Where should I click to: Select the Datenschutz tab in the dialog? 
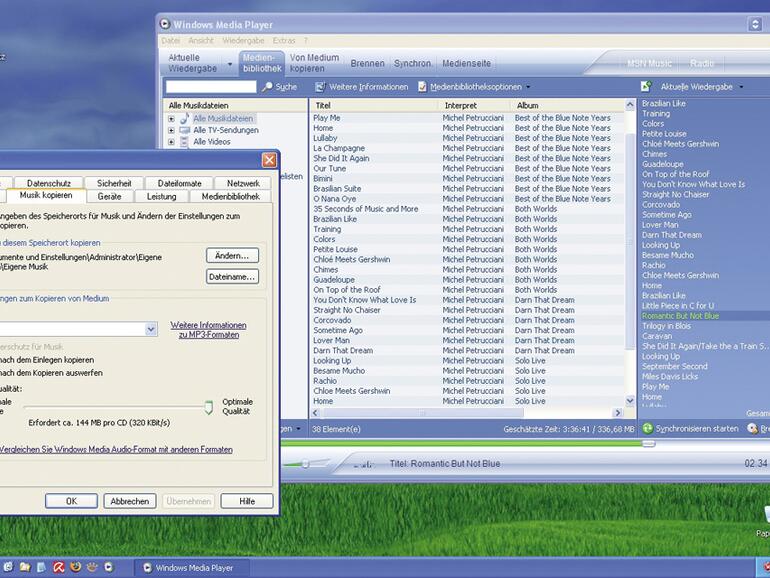(49, 183)
